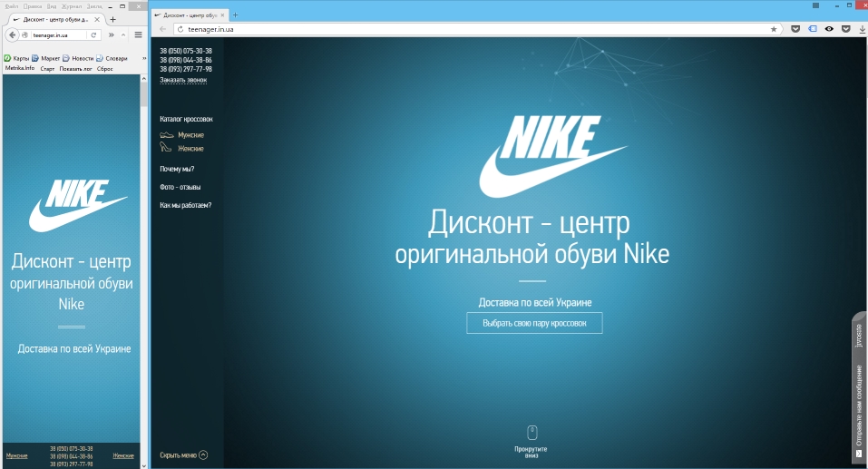The height and width of the screenshot is (469, 868).
Task: Reload page in the right browser window
Action: click(180, 29)
